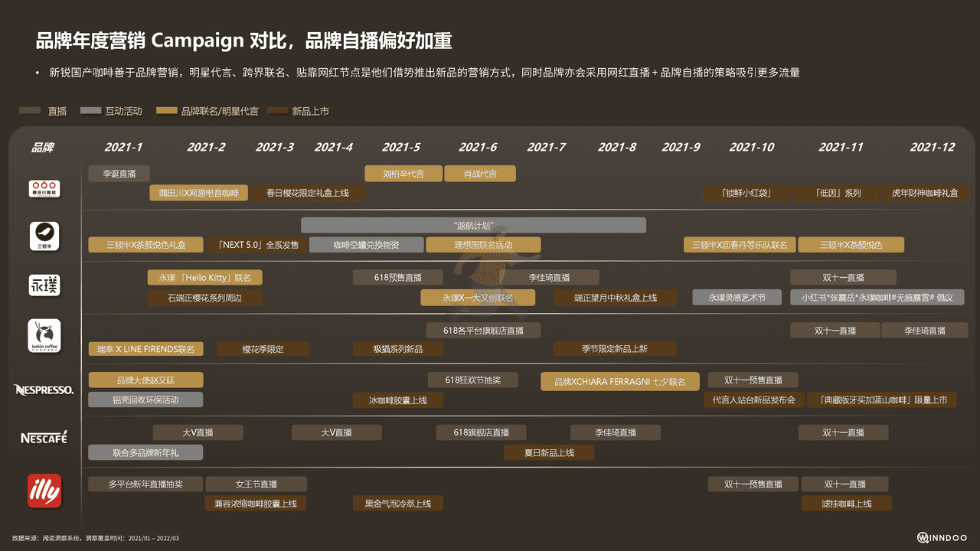
Task: Click the Sumida River (隅田川) coffee brand logo
Action: pos(44,188)
